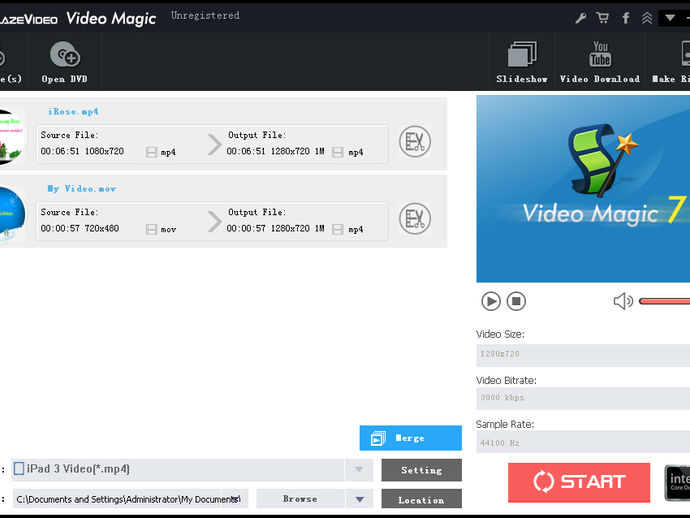The height and width of the screenshot is (518, 690).
Task: Click the Intel Core acceleration badge
Action: (677, 483)
